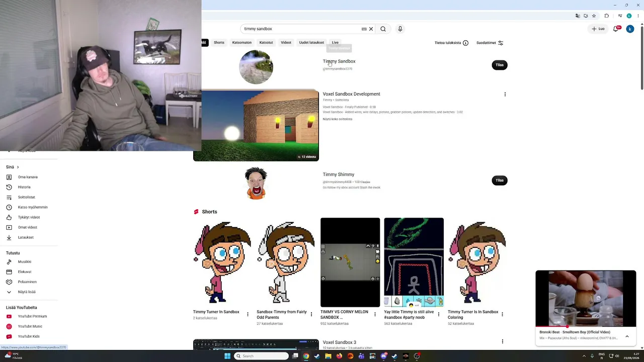Screen dimensions: 644x362
Task: Open the YouTube account avatar menu
Action: pyautogui.click(x=630, y=29)
